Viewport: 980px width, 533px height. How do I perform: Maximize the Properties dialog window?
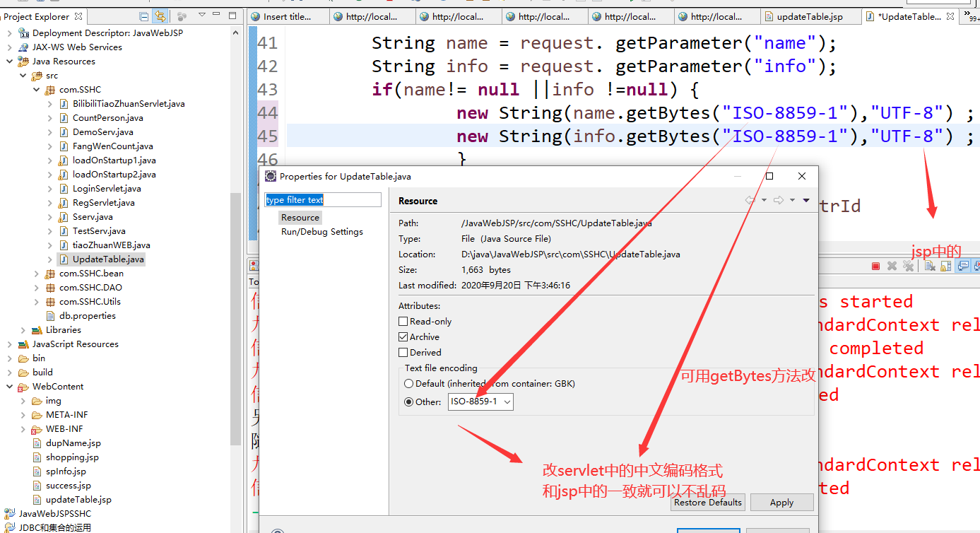click(x=769, y=176)
